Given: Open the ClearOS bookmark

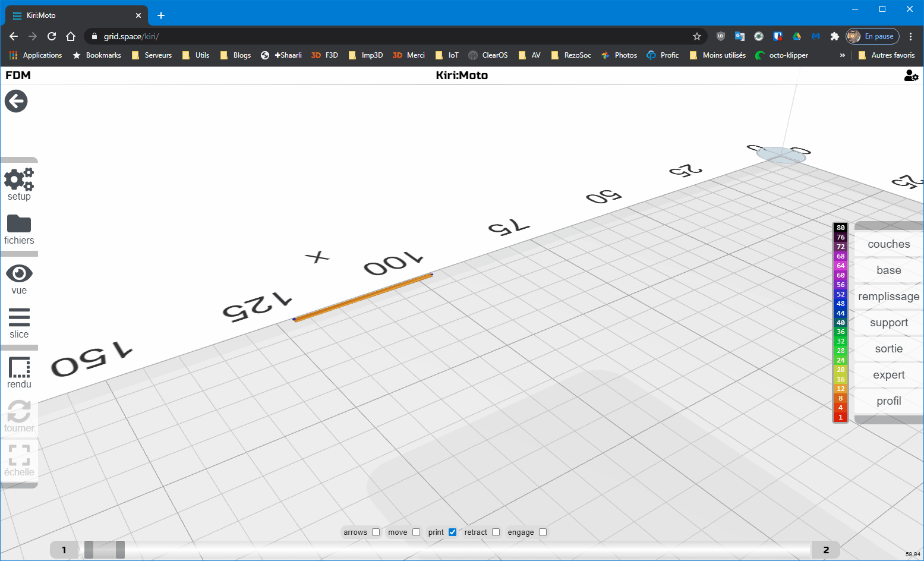Looking at the screenshot, I should pos(488,55).
